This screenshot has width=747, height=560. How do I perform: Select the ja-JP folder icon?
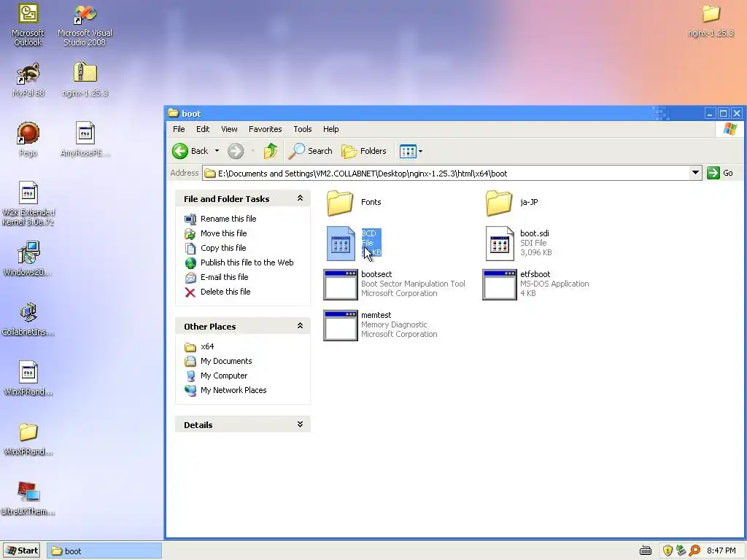(499, 203)
